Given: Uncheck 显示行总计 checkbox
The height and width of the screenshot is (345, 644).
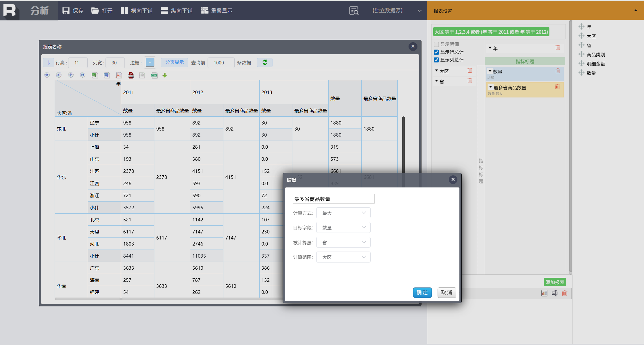Looking at the screenshot, I should (x=436, y=52).
